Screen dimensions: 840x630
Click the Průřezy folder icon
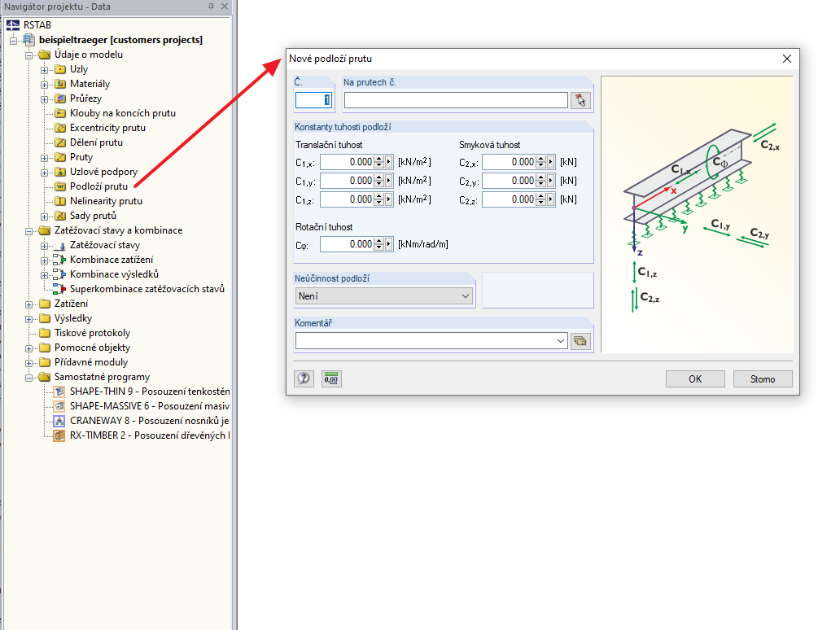click(60, 98)
